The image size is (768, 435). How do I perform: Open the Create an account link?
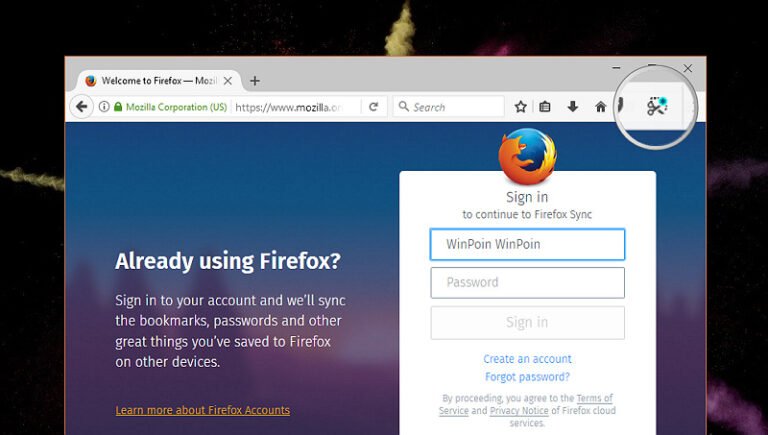527,359
